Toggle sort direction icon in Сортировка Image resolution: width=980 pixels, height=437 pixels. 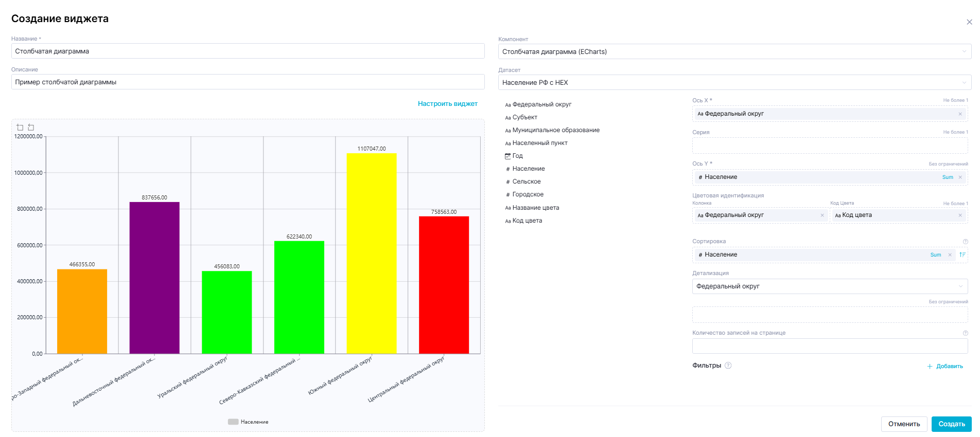coord(962,255)
